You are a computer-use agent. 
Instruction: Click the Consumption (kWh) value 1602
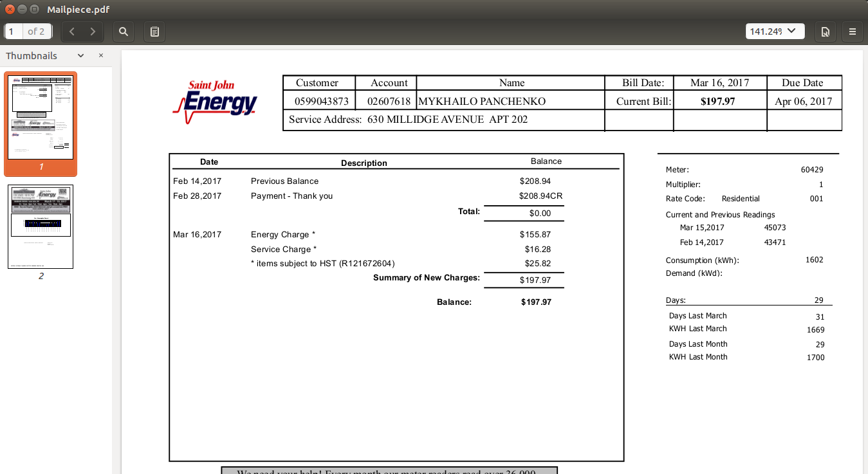(814, 260)
